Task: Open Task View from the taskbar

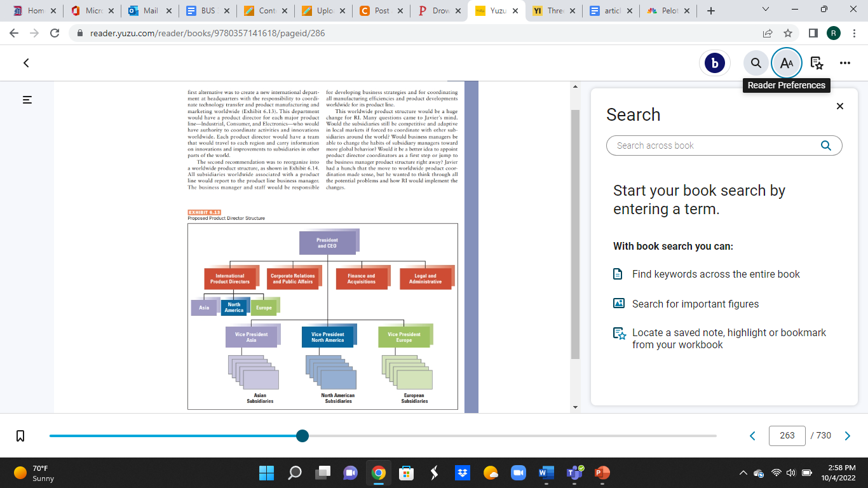Action: [323, 473]
